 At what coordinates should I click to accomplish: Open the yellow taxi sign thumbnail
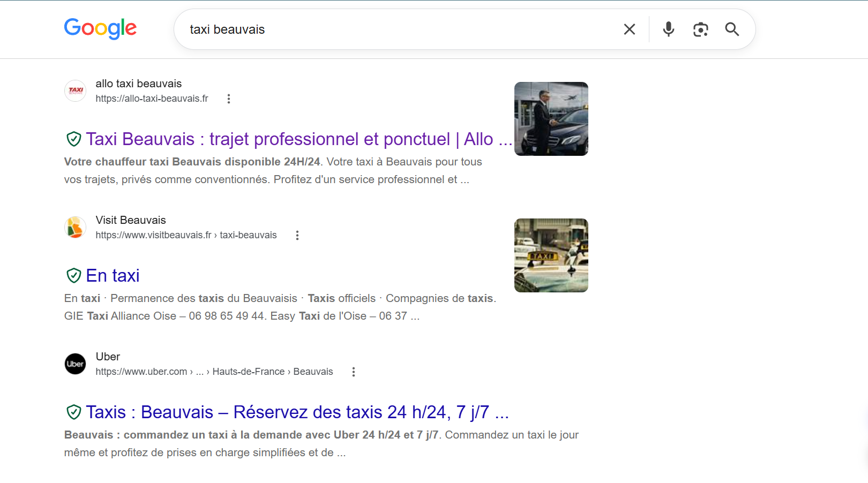pos(551,255)
